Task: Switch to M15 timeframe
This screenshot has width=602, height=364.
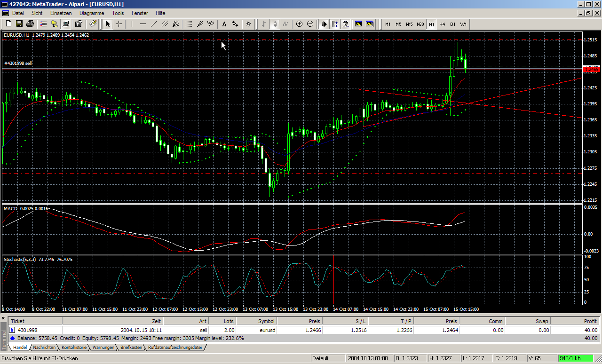Action: (409, 24)
